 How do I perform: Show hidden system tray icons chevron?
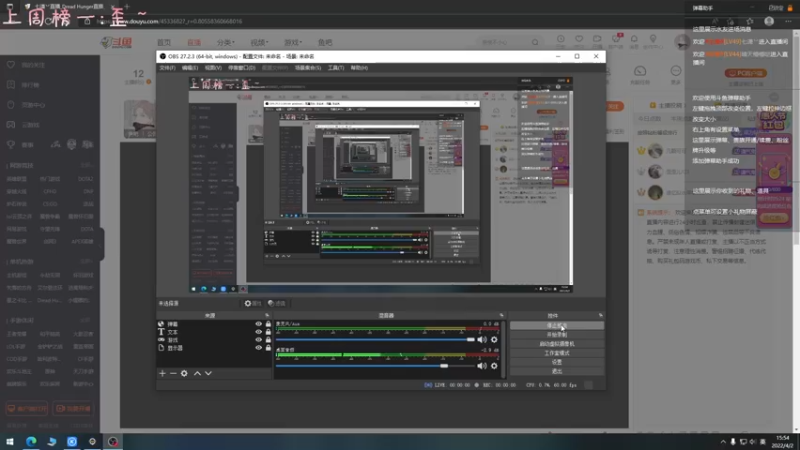click(x=723, y=442)
